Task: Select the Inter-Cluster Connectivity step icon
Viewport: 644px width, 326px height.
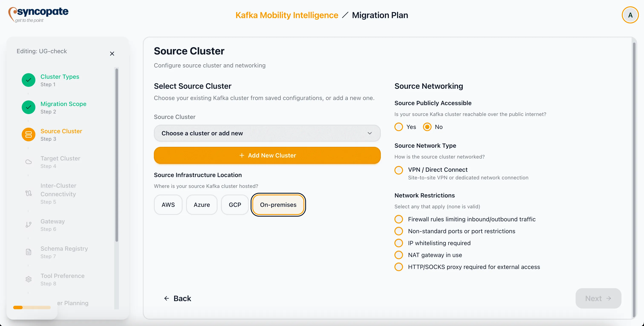Action: pyautogui.click(x=28, y=193)
